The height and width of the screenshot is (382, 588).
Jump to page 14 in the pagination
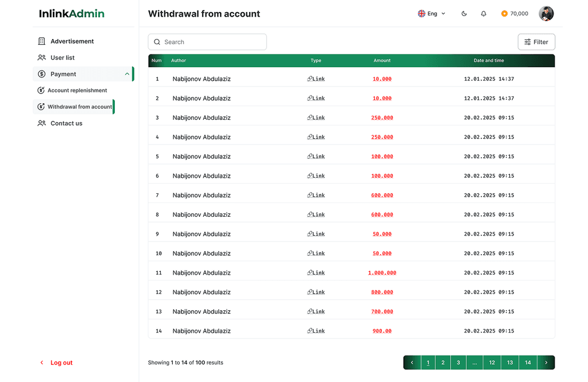528,362
